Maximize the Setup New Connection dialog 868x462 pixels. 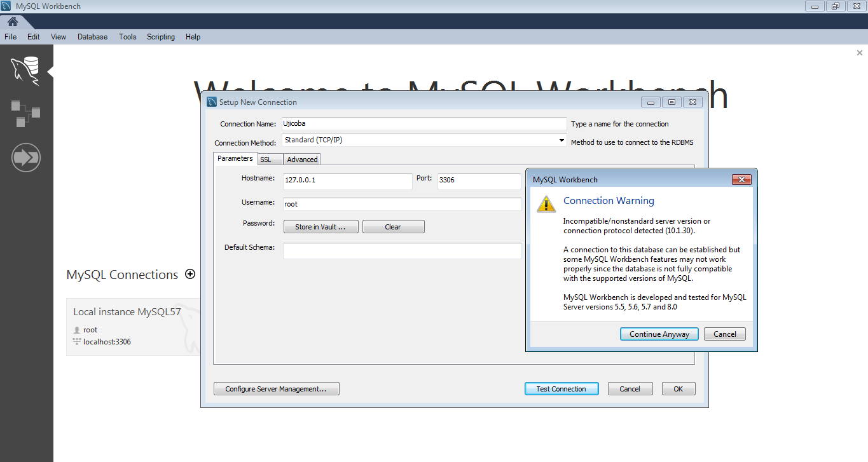(x=672, y=102)
